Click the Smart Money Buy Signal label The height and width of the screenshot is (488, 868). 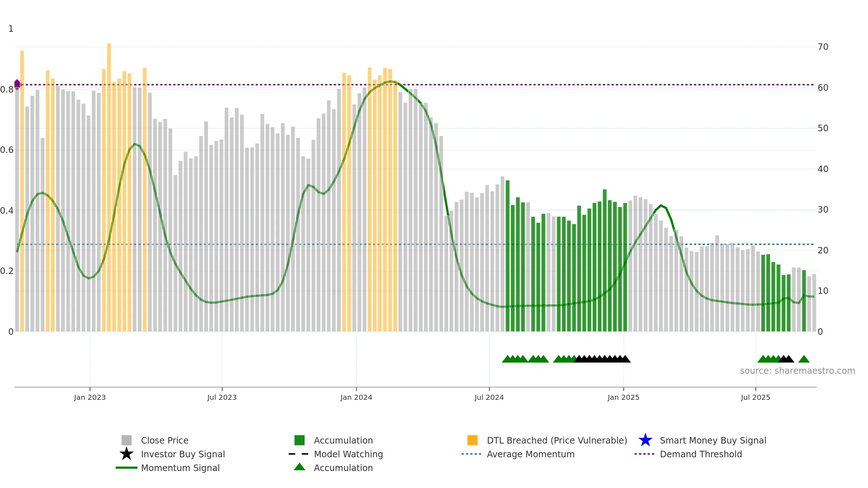click(x=713, y=440)
